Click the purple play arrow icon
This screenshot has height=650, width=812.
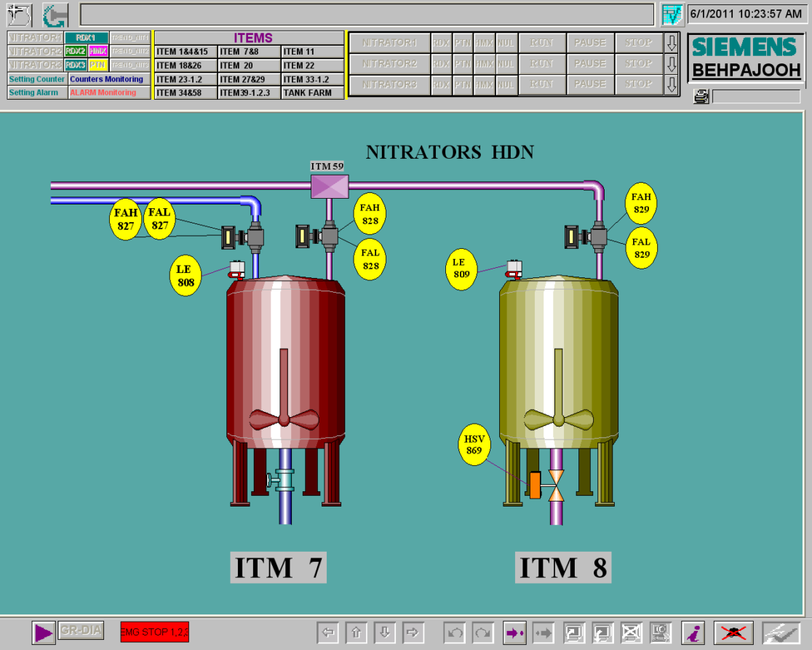(44, 633)
